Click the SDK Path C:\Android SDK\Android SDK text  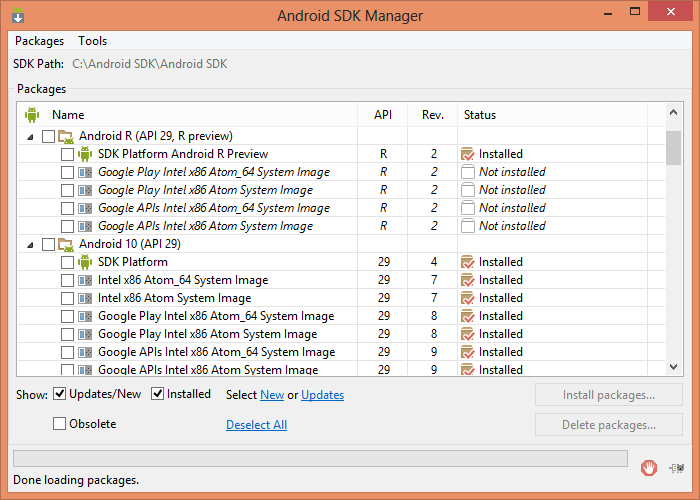point(150,64)
